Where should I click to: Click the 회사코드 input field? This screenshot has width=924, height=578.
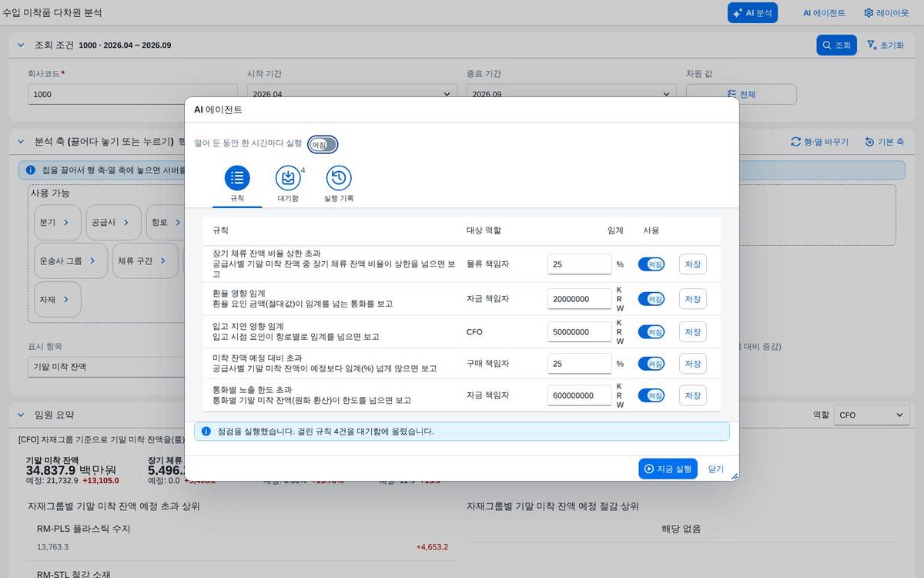[x=132, y=94]
